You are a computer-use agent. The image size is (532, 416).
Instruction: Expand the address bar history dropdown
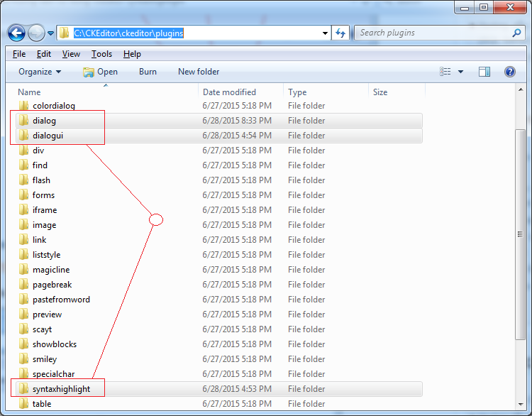coord(325,33)
